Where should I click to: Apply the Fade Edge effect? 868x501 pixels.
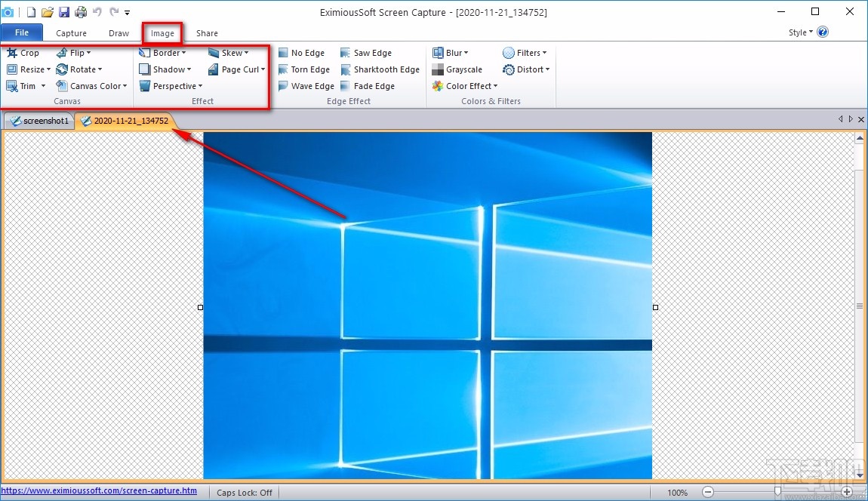pyautogui.click(x=368, y=86)
